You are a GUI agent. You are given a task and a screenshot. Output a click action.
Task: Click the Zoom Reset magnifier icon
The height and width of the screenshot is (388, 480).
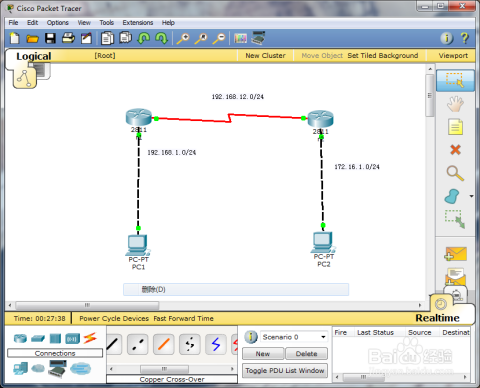click(x=201, y=39)
